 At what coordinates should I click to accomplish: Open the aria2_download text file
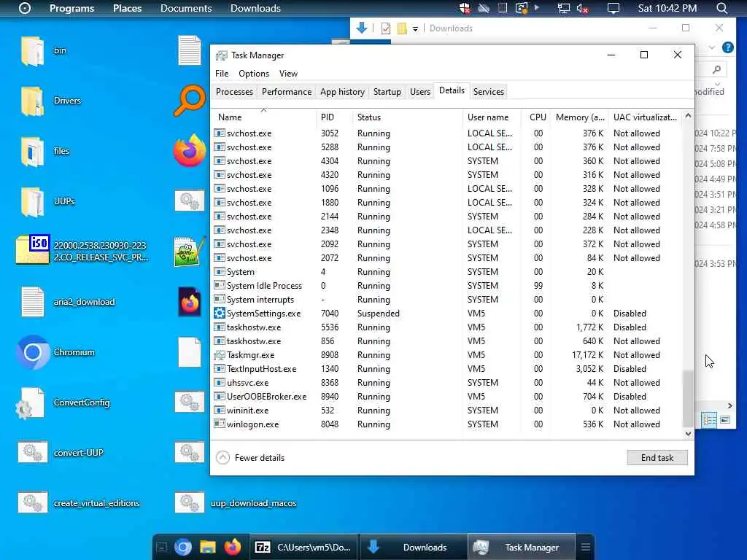point(32,302)
